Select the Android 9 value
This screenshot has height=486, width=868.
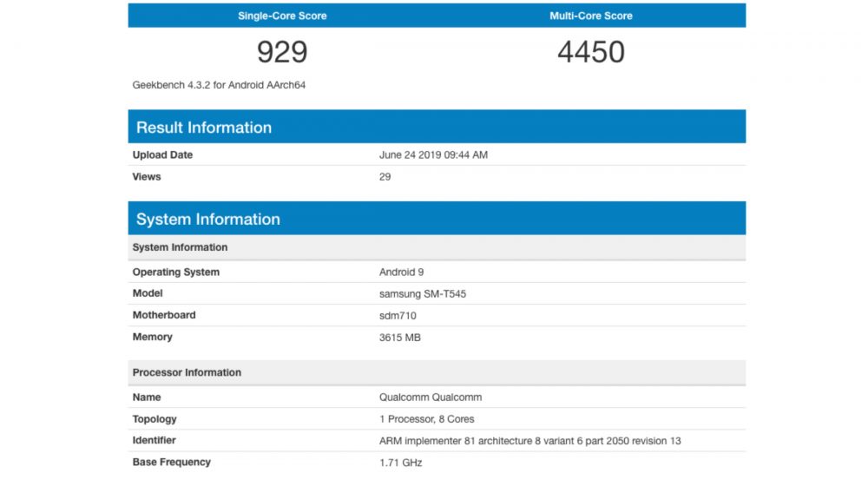[401, 273]
